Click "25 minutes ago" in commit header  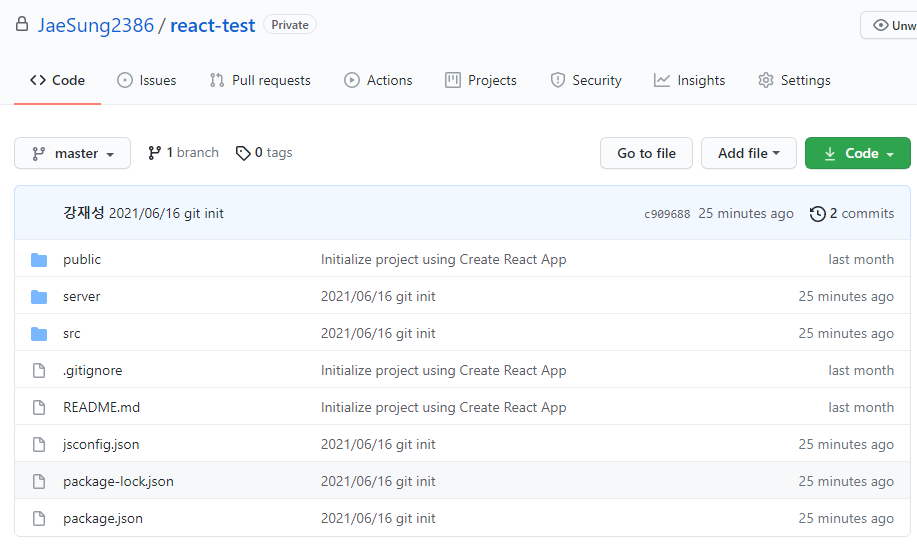pos(746,213)
